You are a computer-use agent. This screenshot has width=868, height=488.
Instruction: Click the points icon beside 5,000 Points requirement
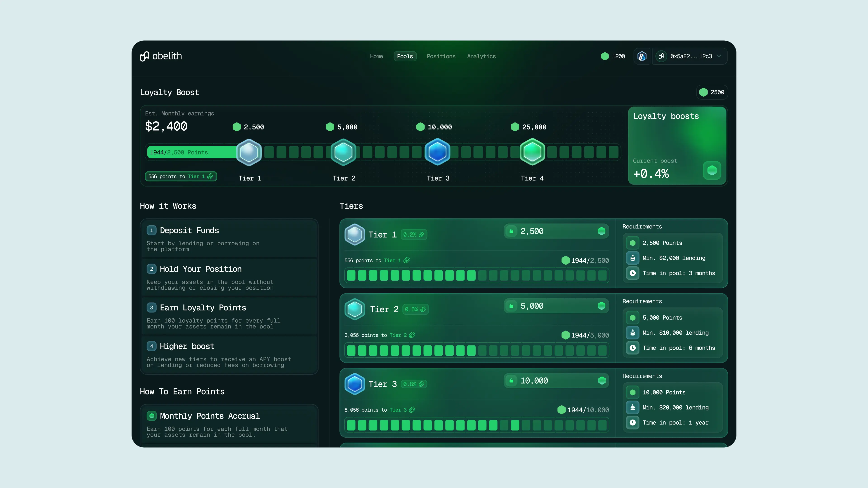[632, 318]
